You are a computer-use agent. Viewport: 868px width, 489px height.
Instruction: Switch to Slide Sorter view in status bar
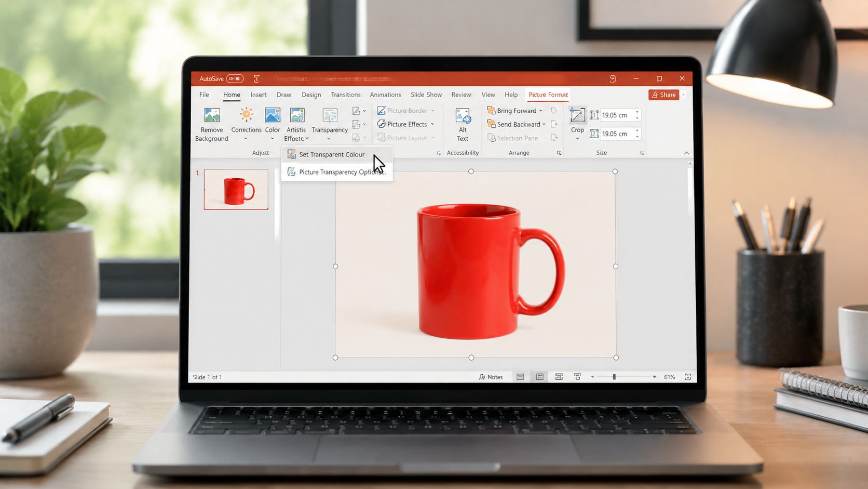click(x=540, y=377)
